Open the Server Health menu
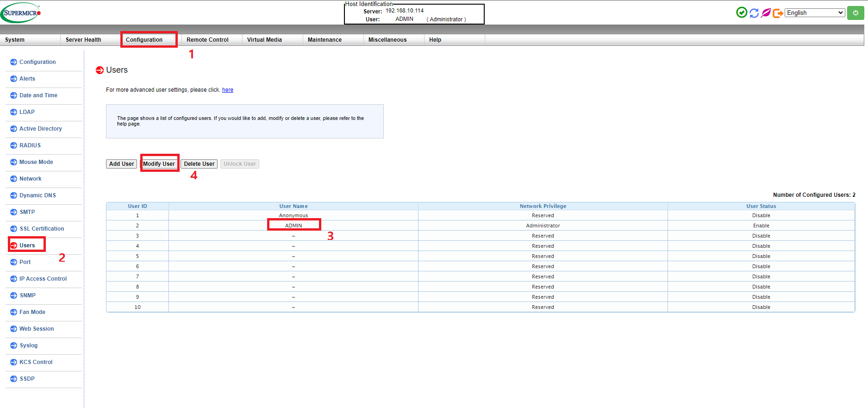The height and width of the screenshot is (408, 868). coord(83,40)
